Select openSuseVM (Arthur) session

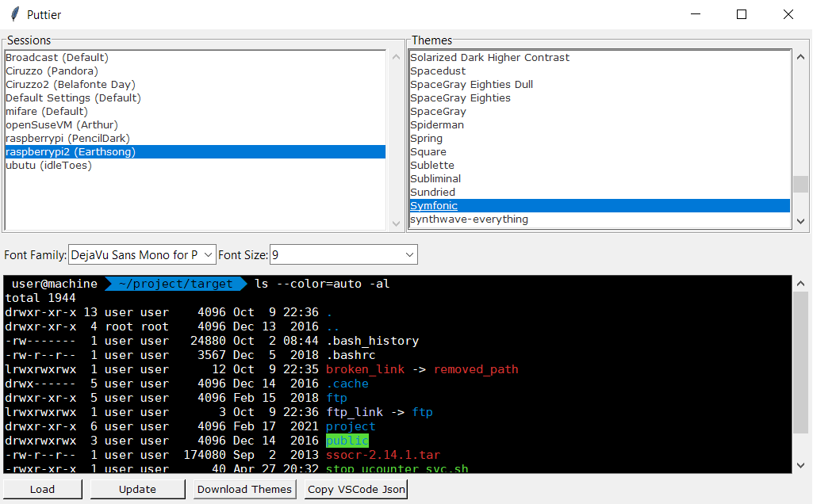pos(195,125)
